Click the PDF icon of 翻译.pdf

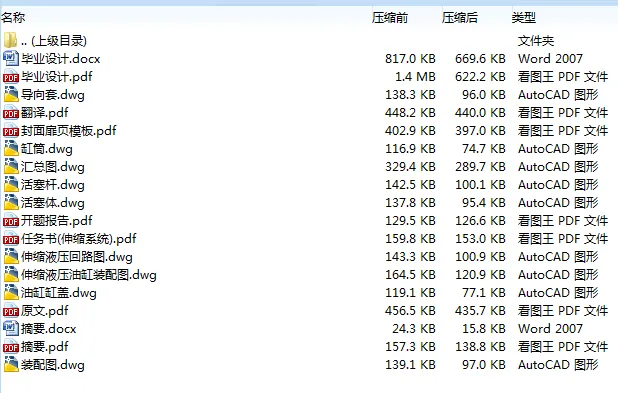(11, 113)
